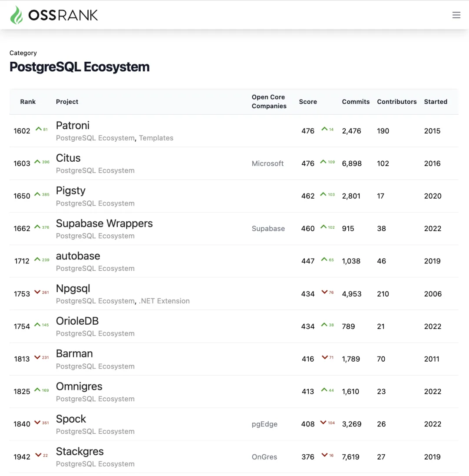Open the Npgsql project page
Image resolution: width=469 pixels, height=476 pixels.
(x=73, y=288)
